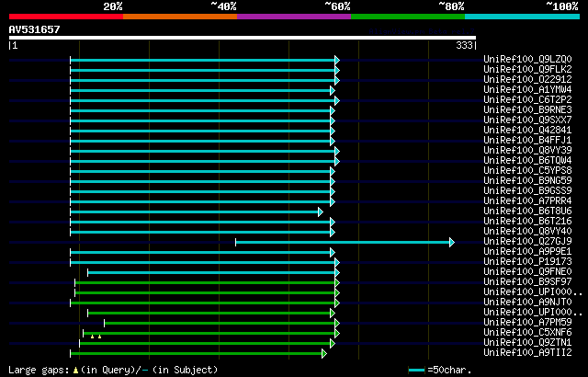Select the UniRef100_A9TII2 label
This screenshot has width=588, height=377.
(527, 353)
